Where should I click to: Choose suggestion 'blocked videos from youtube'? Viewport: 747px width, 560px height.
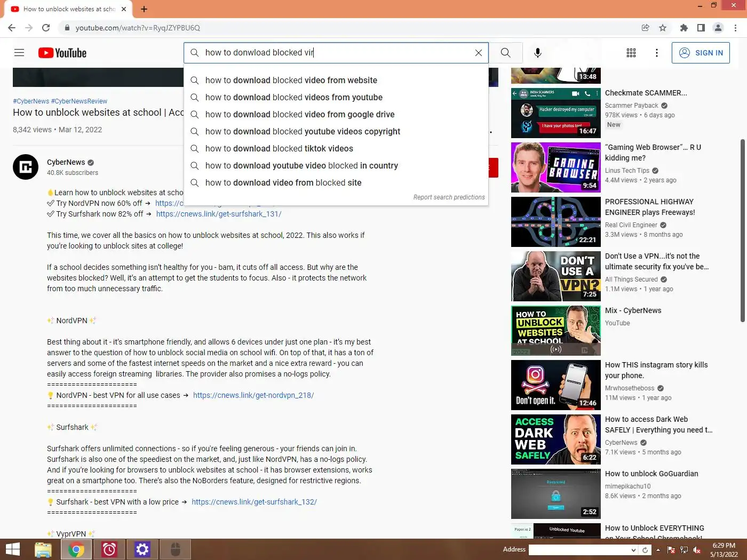(336, 97)
